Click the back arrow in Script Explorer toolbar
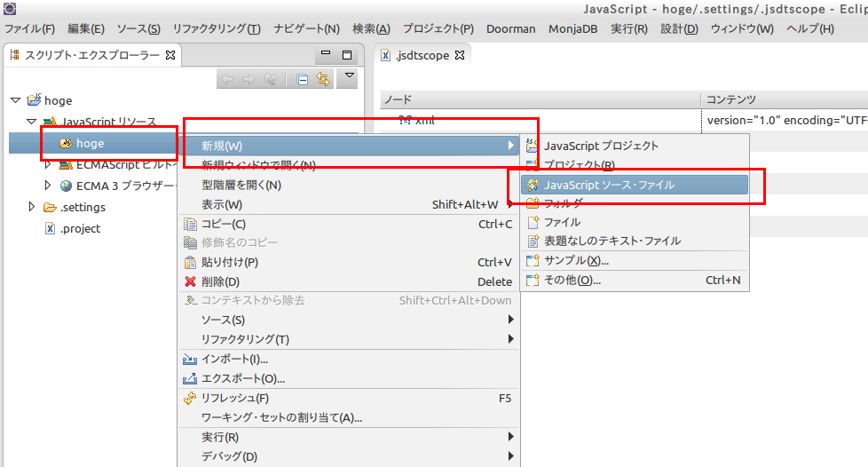Screen dimensions: 868x467 click(227, 79)
